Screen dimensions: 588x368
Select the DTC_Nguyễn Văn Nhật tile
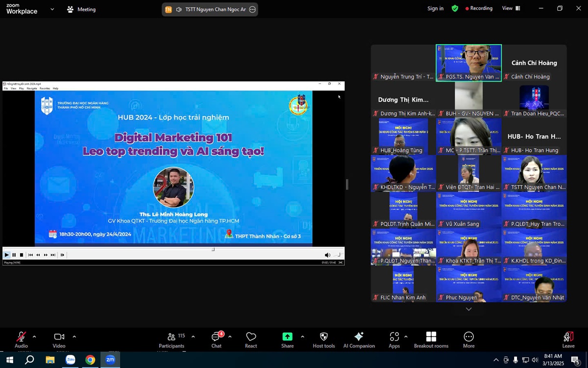coord(534,284)
